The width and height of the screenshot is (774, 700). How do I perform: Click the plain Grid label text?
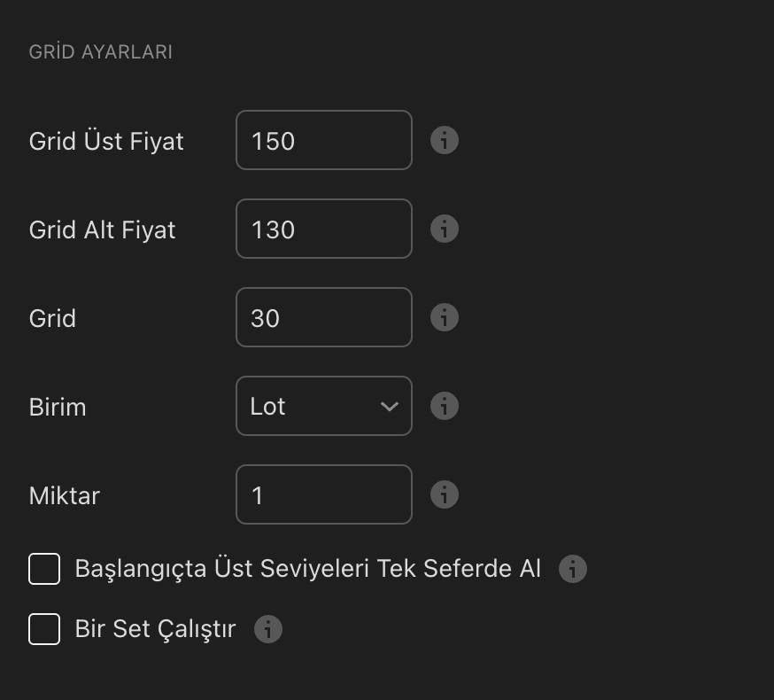point(52,318)
